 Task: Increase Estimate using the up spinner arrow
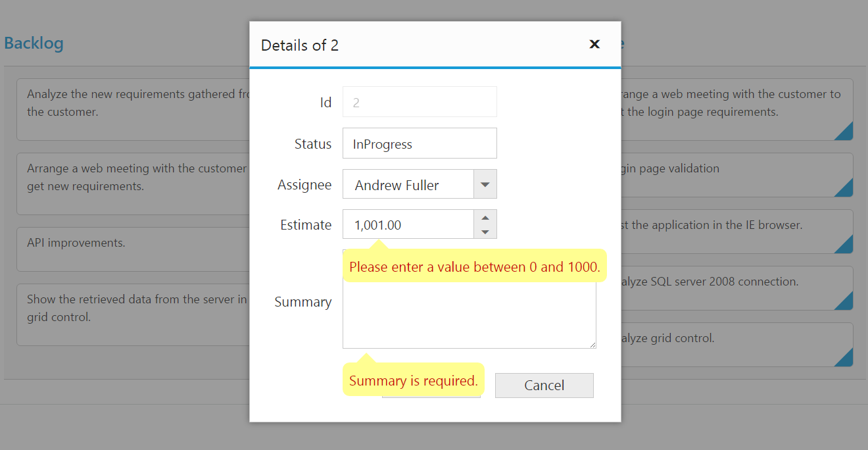(485, 218)
